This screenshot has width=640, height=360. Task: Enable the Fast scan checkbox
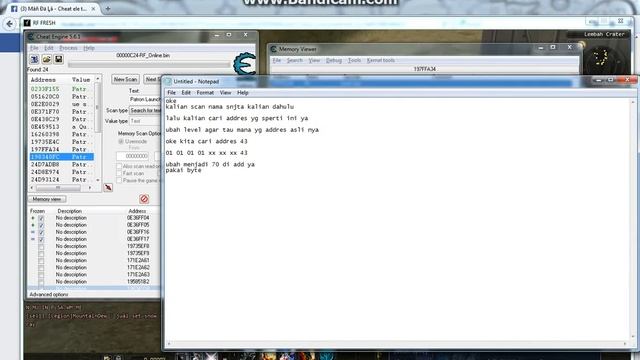coord(119,173)
